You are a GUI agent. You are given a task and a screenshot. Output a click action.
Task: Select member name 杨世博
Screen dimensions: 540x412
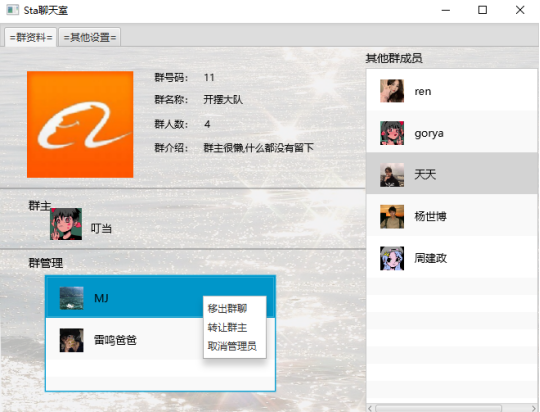430,216
